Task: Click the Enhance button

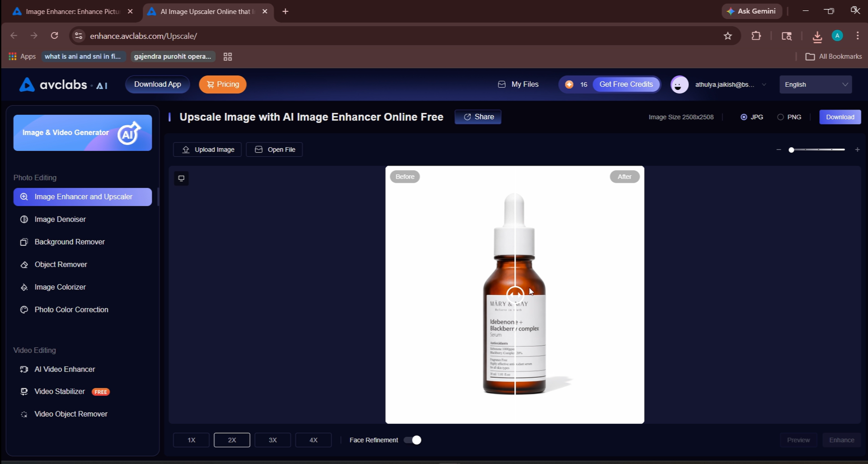Action: [842, 440]
